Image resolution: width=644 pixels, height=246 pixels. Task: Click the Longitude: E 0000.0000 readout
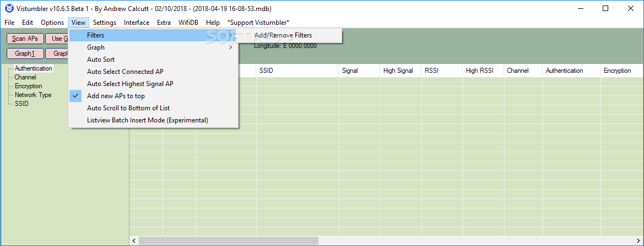285,46
